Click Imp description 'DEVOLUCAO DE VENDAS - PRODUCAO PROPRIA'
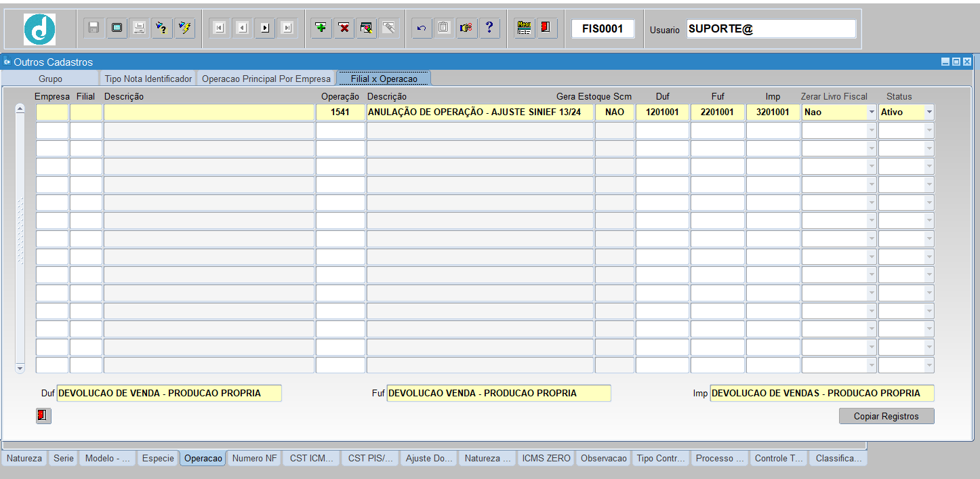Image resolution: width=980 pixels, height=479 pixels. (x=822, y=393)
